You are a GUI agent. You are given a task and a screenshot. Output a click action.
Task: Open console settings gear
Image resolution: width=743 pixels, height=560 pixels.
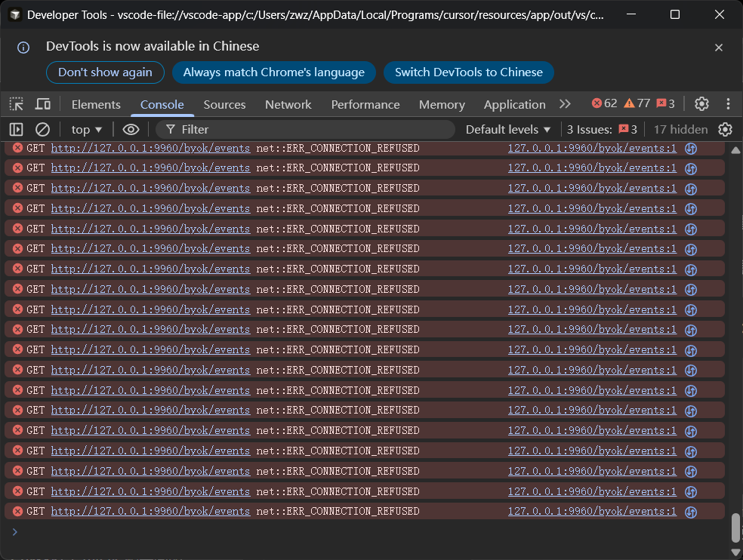point(725,129)
